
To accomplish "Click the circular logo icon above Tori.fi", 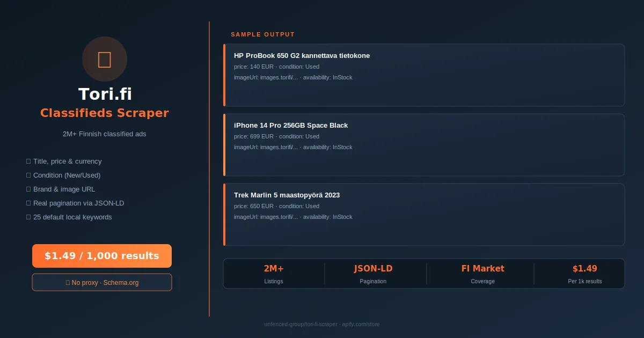I will pyautogui.click(x=105, y=59).
